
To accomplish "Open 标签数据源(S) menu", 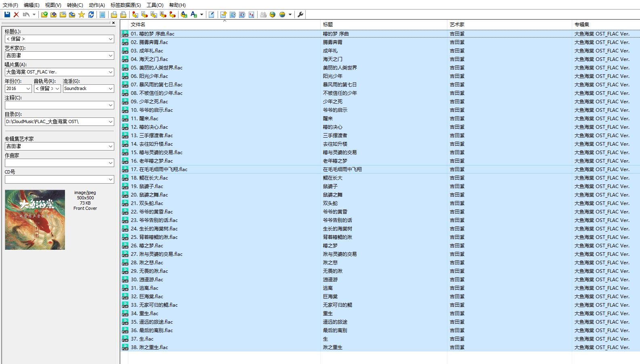I will click(x=126, y=5).
